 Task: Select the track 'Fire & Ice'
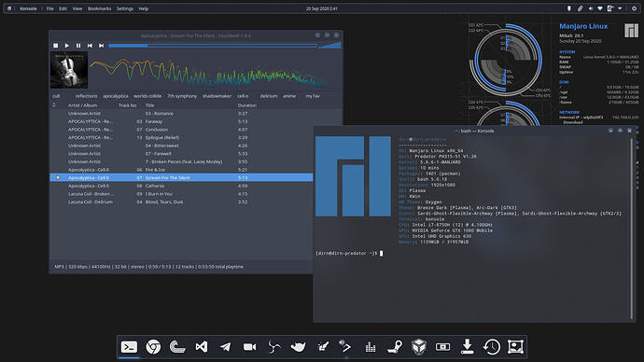[x=181, y=170]
